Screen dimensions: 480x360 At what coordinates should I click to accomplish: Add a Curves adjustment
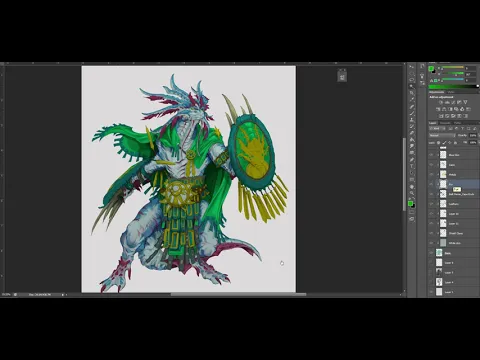[453, 102]
